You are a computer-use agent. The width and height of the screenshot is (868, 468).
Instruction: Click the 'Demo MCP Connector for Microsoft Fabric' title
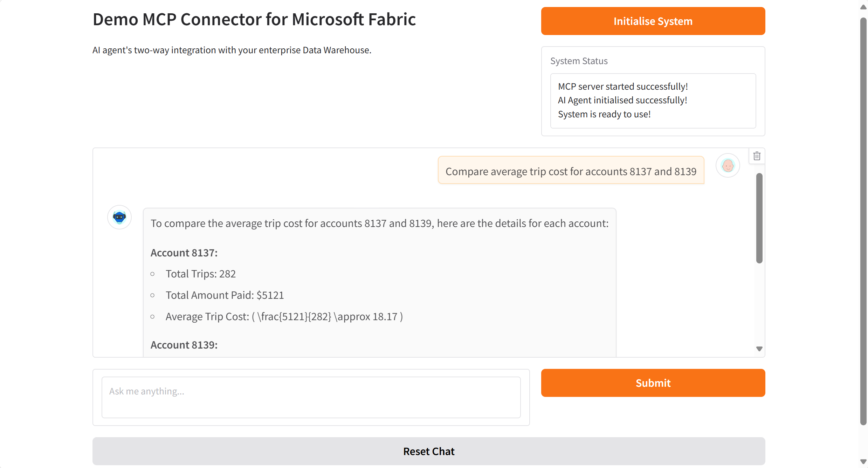point(254,19)
